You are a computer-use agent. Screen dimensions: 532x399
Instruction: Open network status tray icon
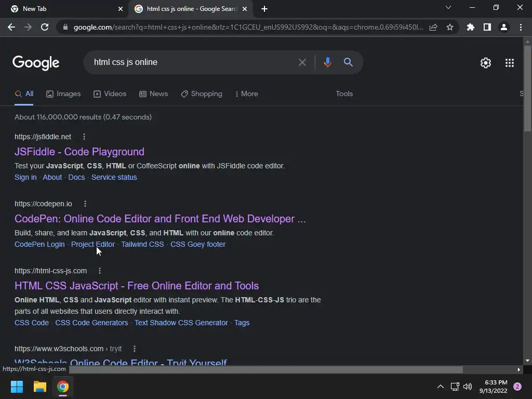[455, 387]
